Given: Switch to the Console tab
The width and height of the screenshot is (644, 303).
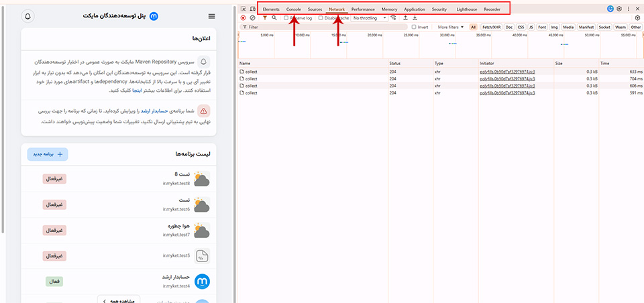Looking at the screenshot, I should 294,9.
